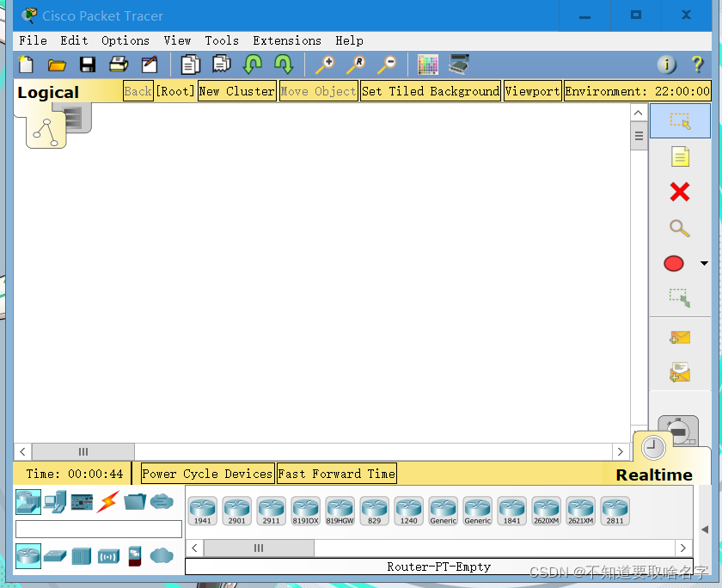Pick the 1941 router device
Screen dimensions: 722x588
(202, 511)
